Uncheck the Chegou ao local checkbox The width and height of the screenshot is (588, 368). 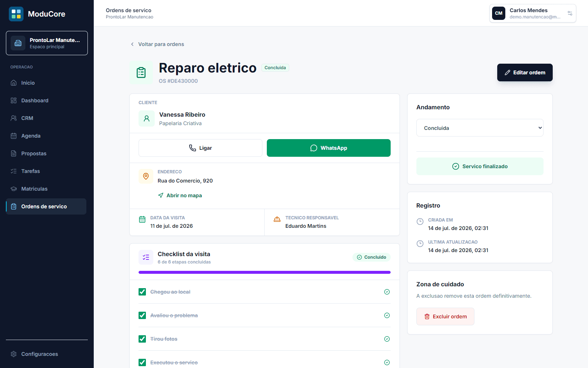[x=142, y=292]
